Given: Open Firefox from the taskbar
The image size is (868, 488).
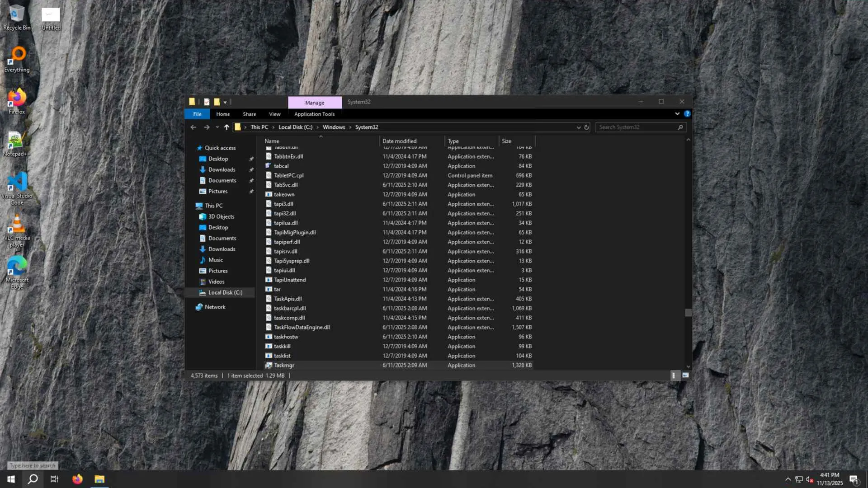Looking at the screenshot, I should click(x=77, y=479).
